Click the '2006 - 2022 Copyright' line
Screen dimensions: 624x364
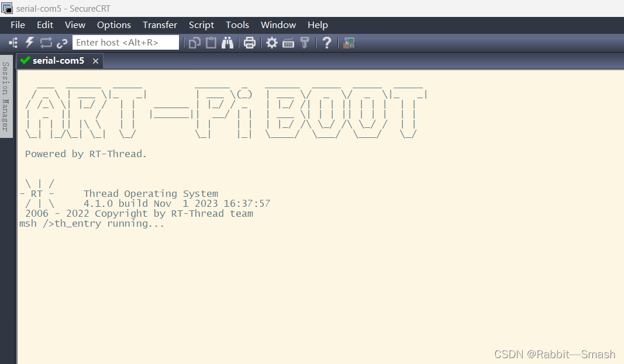pyautogui.click(x=139, y=213)
